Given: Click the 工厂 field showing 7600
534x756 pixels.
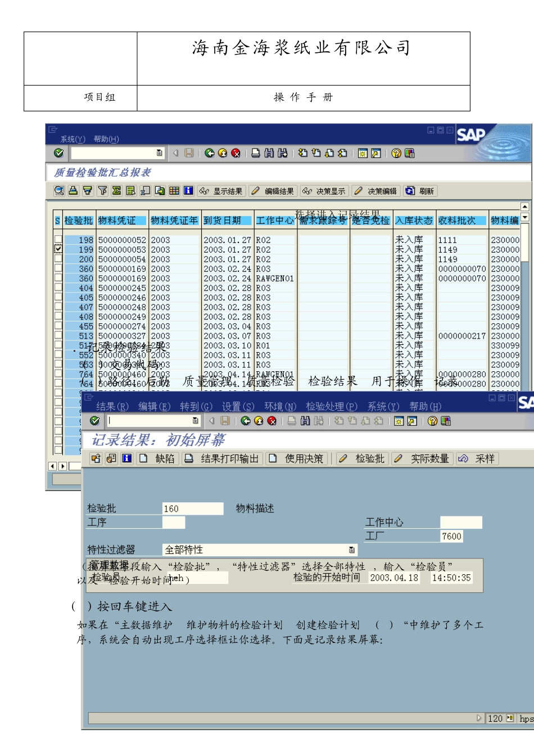Looking at the screenshot, I should point(451,536).
